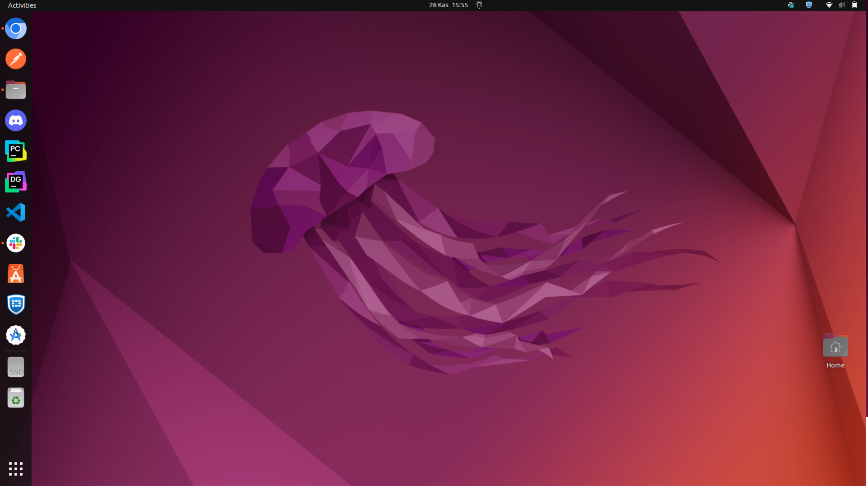This screenshot has width=868, height=486.
Task: Open the Activities overview
Action: tap(22, 5)
